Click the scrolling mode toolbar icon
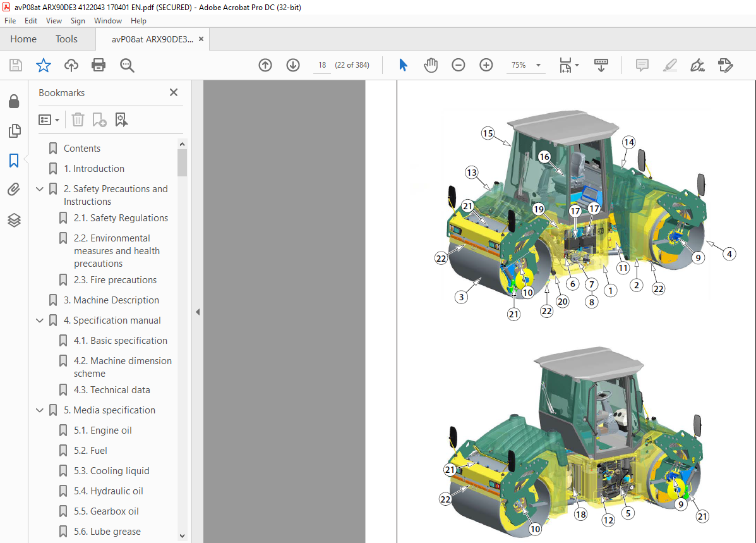This screenshot has width=756, height=543. [601, 65]
